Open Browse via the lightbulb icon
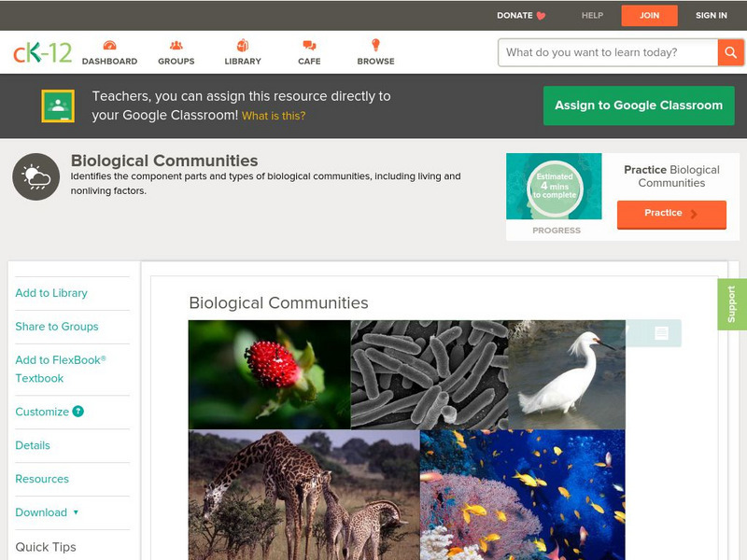747x560 pixels. (375, 42)
